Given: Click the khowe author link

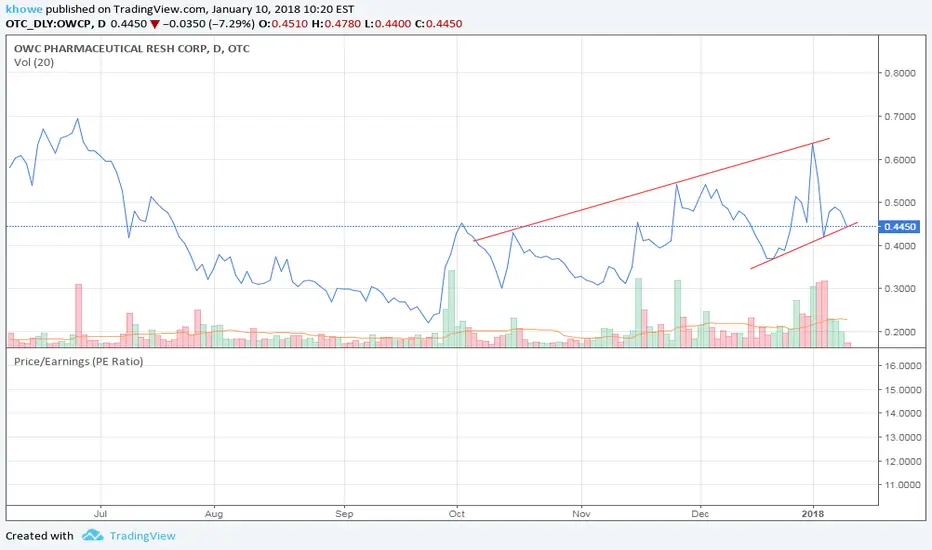Looking at the screenshot, I should [x=24, y=9].
